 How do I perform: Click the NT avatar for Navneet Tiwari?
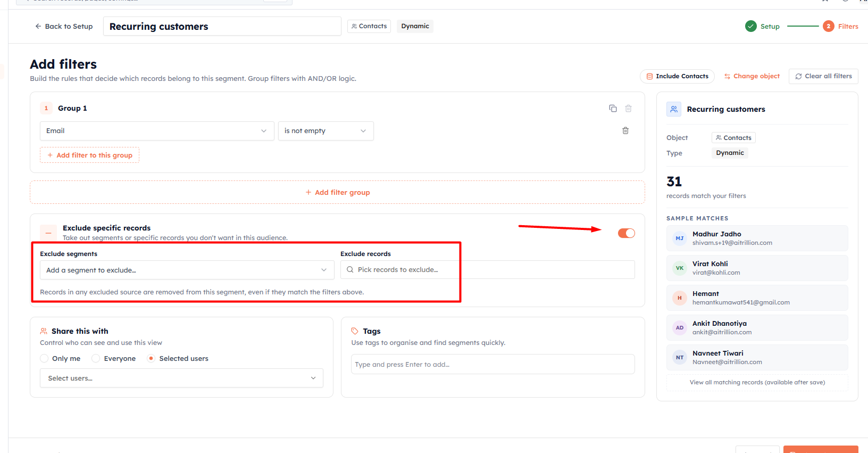pos(680,358)
